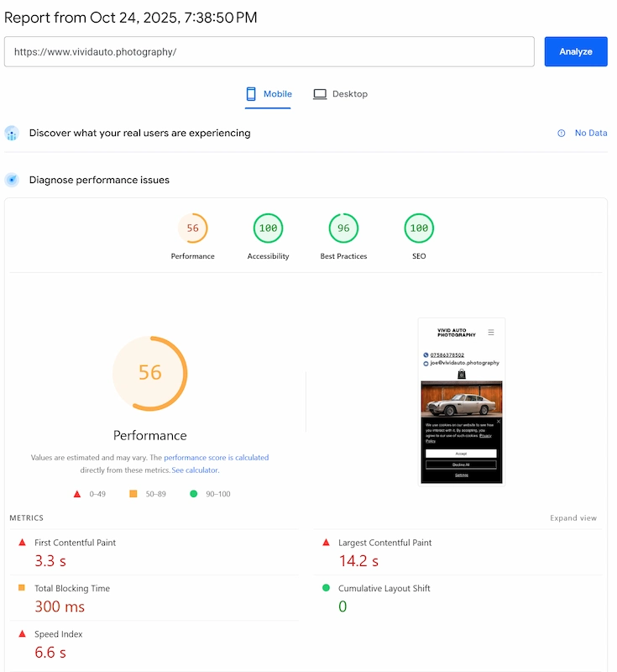Select the Best Practices 96 score gauge
The height and width of the screenshot is (672, 617).
tap(343, 228)
